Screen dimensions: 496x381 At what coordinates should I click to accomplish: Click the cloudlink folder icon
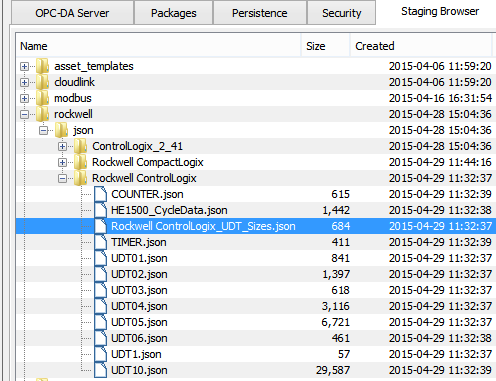(42, 82)
